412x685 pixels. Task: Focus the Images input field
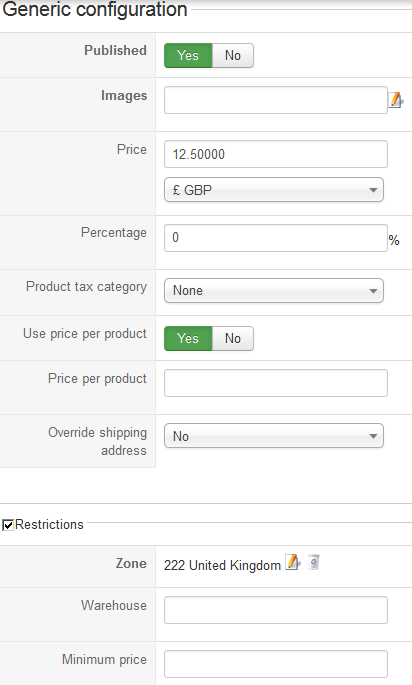point(276,100)
